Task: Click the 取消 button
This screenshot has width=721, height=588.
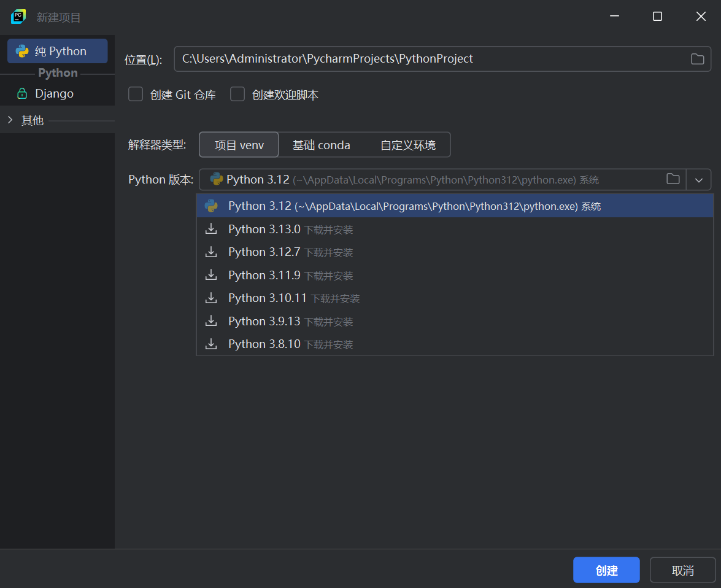Action: coord(682,570)
